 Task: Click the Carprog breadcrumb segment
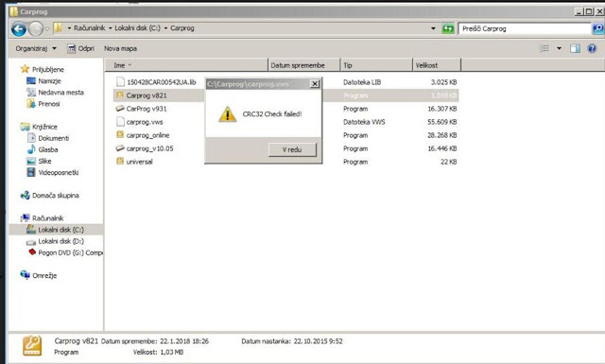182,28
